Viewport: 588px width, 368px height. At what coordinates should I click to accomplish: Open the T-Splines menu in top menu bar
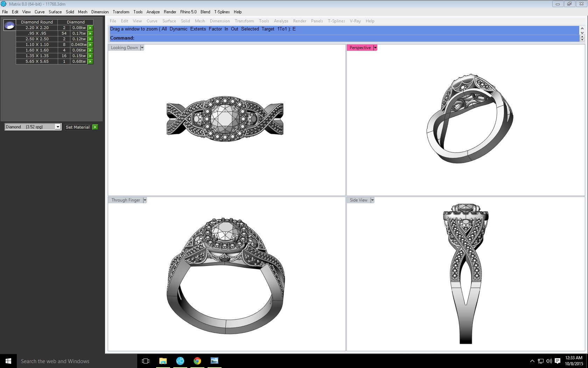tap(222, 12)
